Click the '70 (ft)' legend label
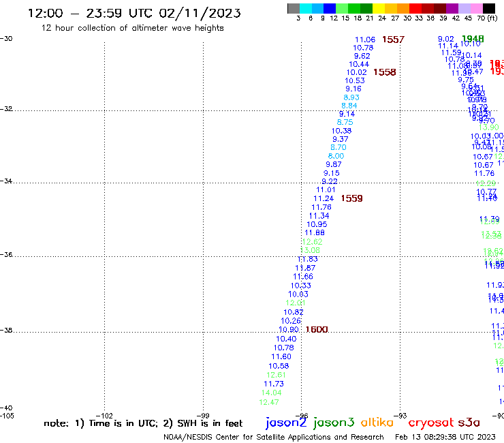Screen dimensions: 504x443 (x=487, y=18)
